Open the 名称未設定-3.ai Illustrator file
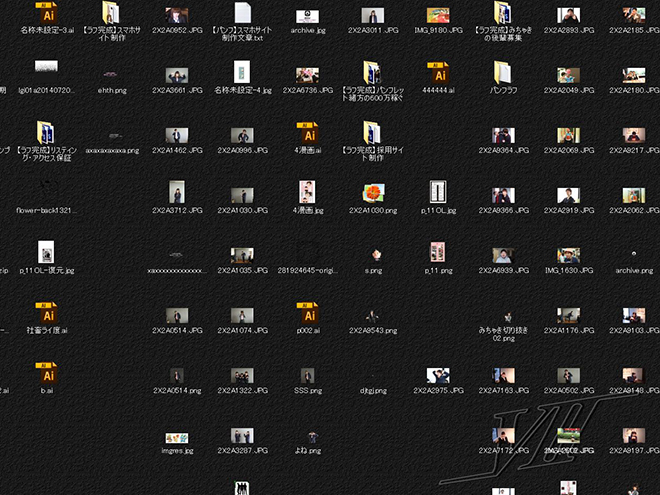This screenshot has height=495, width=660. tap(47, 13)
